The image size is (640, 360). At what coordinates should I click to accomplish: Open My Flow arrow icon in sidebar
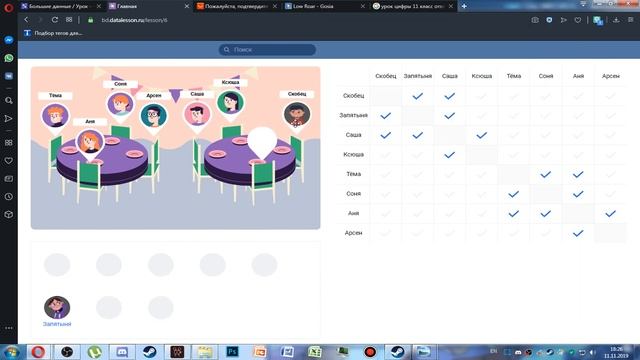tap(9, 118)
